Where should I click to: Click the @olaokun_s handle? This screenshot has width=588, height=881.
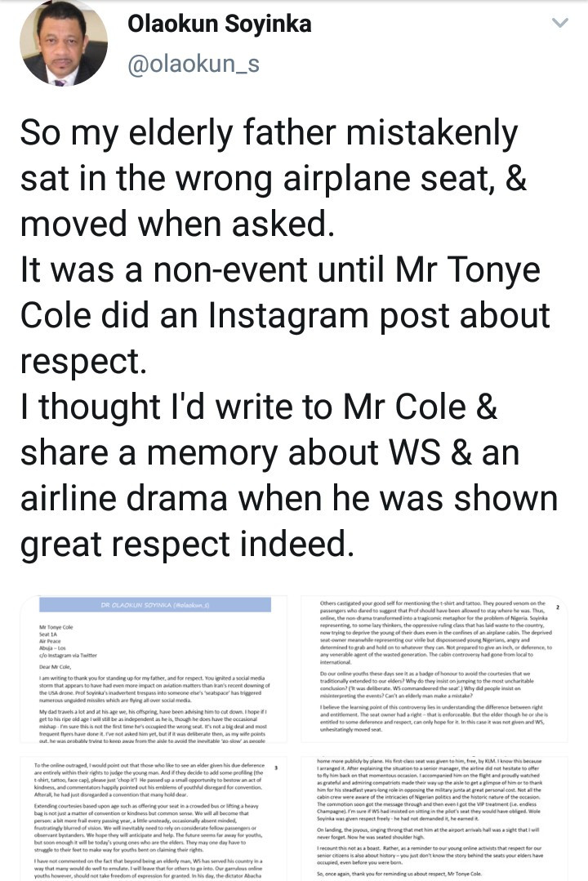(x=193, y=64)
